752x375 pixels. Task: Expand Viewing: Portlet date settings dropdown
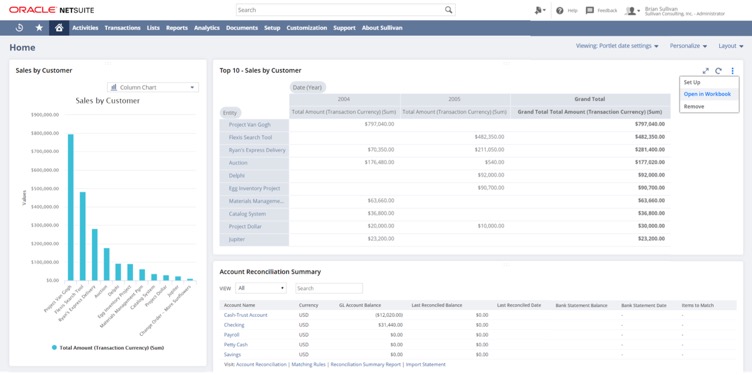pos(617,46)
